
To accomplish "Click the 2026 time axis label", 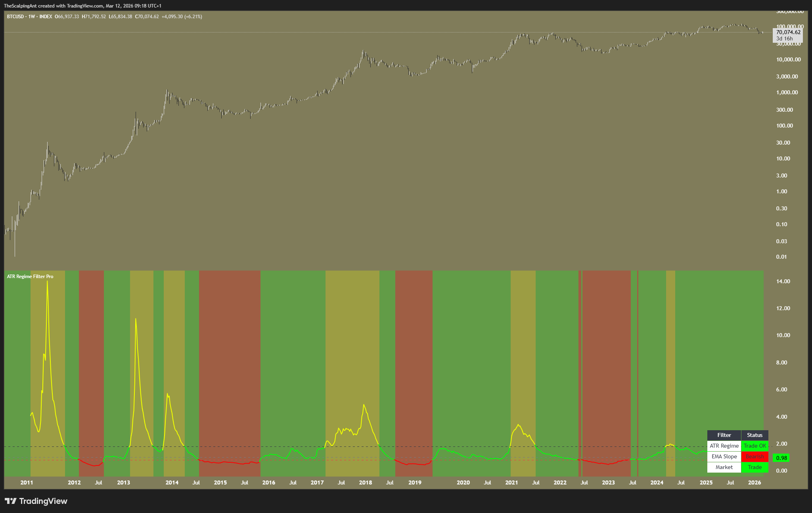I will pyautogui.click(x=755, y=482).
